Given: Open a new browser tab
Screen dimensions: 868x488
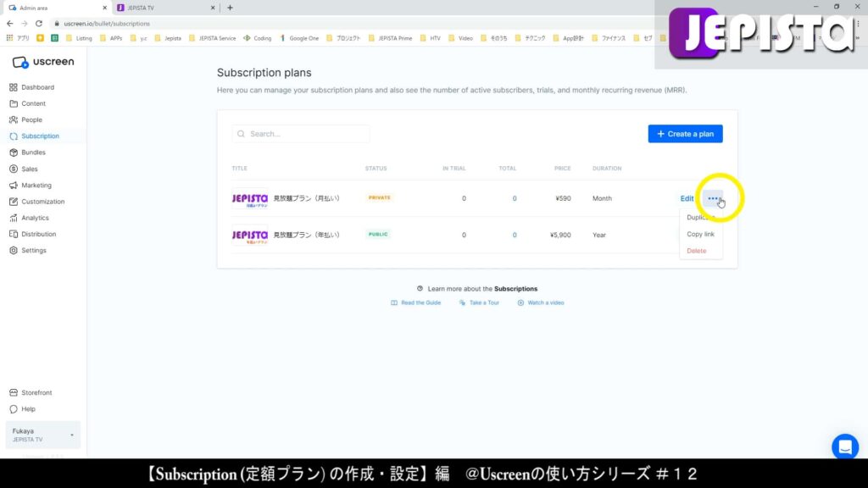Looking at the screenshot, I should point(230,8).
